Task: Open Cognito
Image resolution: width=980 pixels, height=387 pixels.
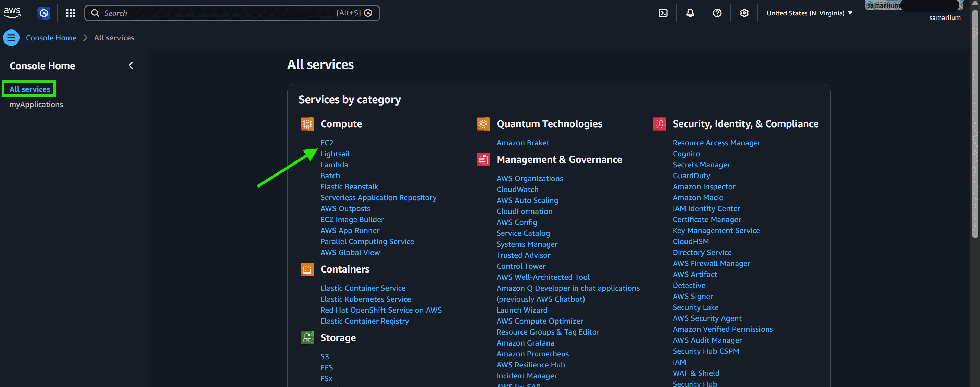Action: click(x=686, y=154)
